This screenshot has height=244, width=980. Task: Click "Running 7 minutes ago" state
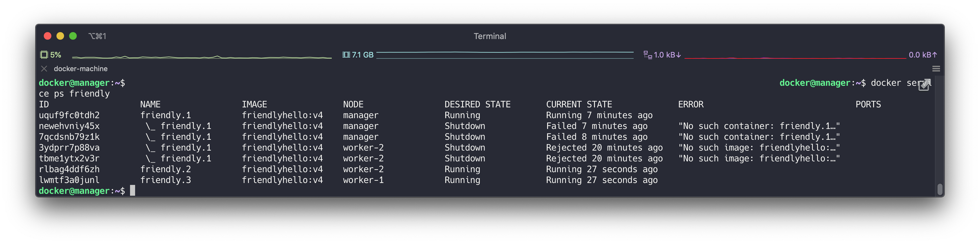[599, 115]
